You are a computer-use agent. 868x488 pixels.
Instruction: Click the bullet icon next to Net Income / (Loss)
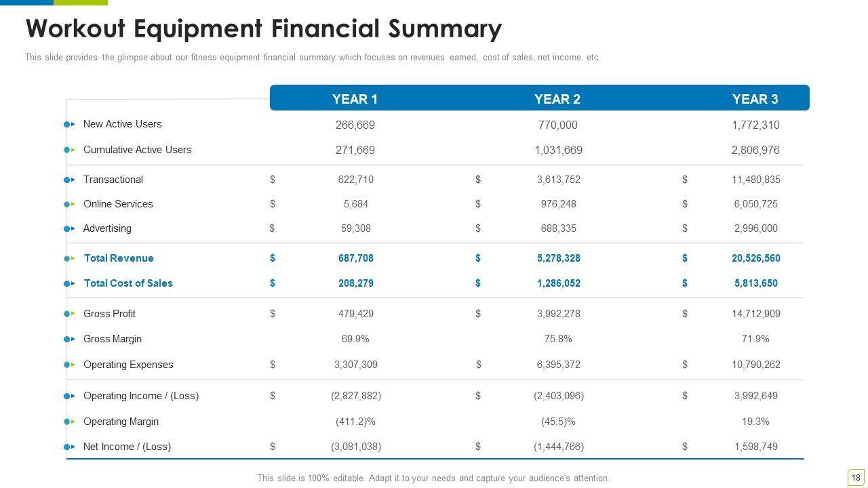[x=69, y=447]
